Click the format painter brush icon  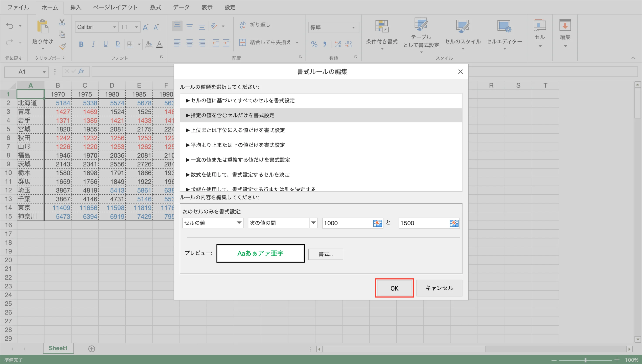62,46
